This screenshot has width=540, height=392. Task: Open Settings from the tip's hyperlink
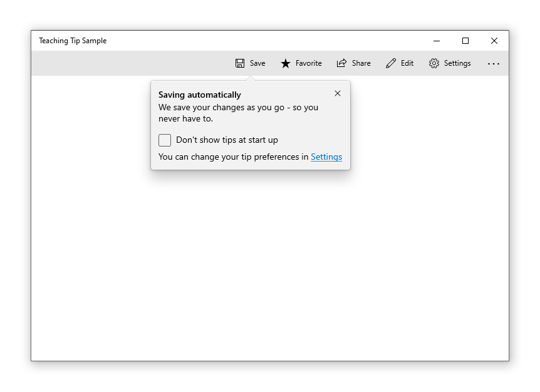326,157
